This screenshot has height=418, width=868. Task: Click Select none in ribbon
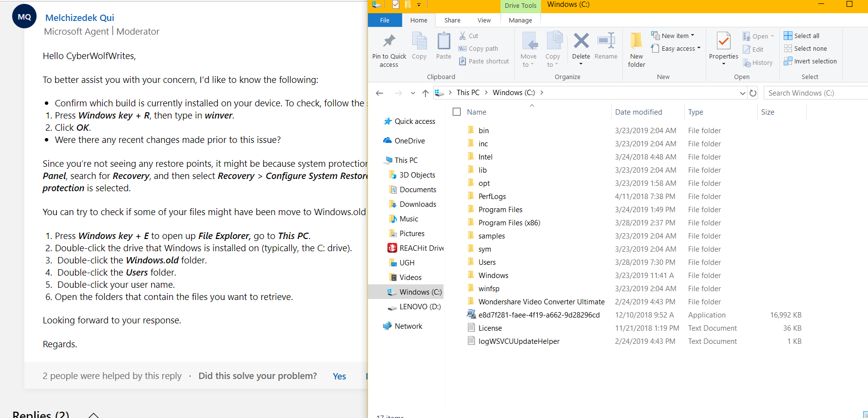[805, 48]
